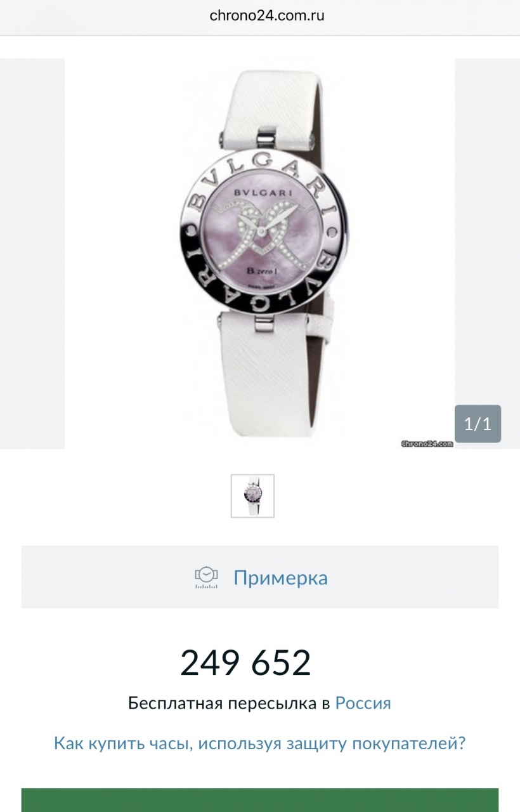Image resolution: width=520 pixels, height=812 pixels.
Task: Tap the chrono24.com.ru address bar
Action: coord(267,16)
